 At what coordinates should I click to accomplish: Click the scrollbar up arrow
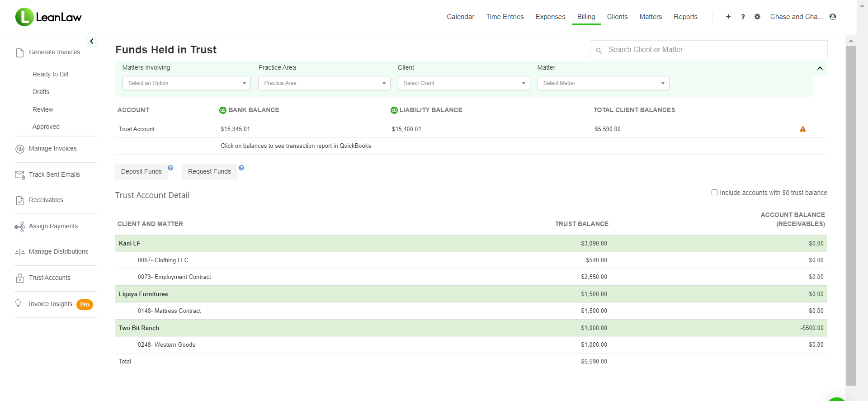coord(851,41)
